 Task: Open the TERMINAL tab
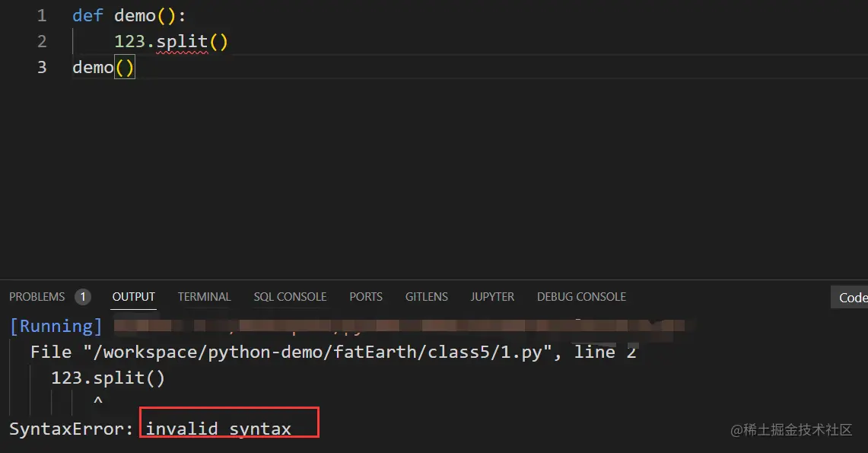tap(205, 297)
